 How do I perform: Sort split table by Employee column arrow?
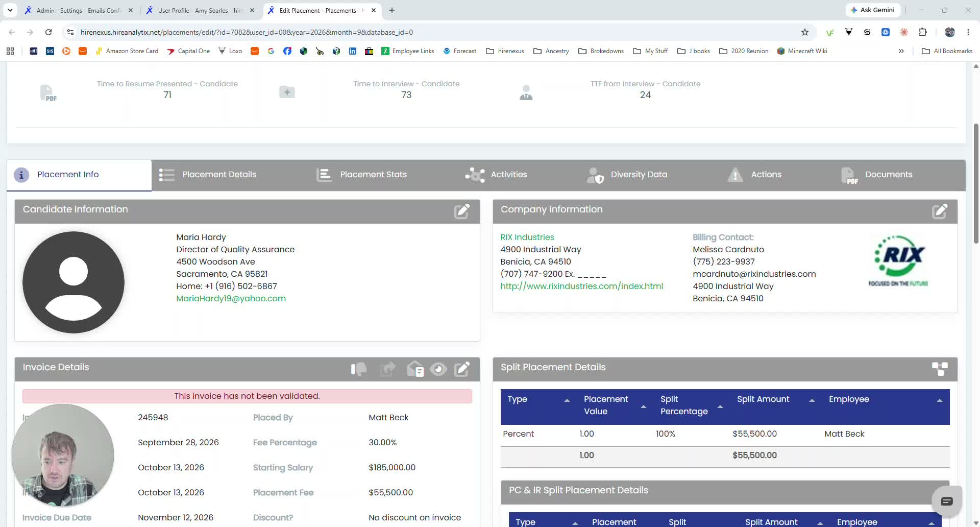(x=939, y=400)
